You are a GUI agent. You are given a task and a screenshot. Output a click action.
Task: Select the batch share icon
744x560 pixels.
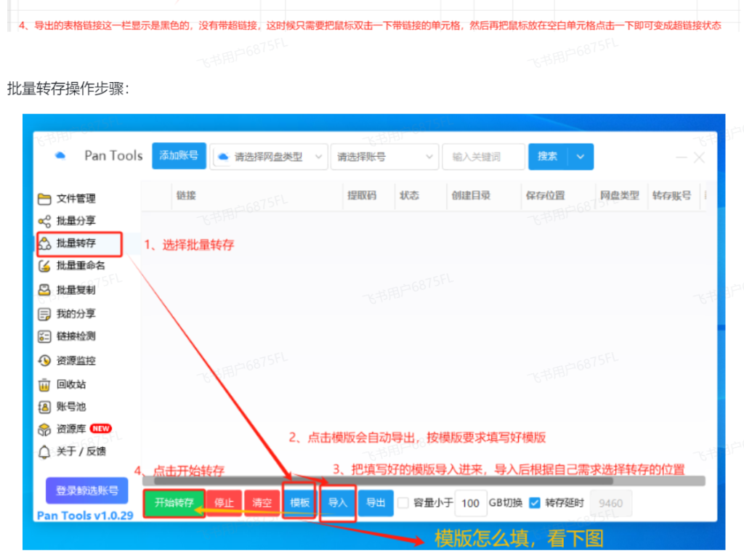point(44,222)
